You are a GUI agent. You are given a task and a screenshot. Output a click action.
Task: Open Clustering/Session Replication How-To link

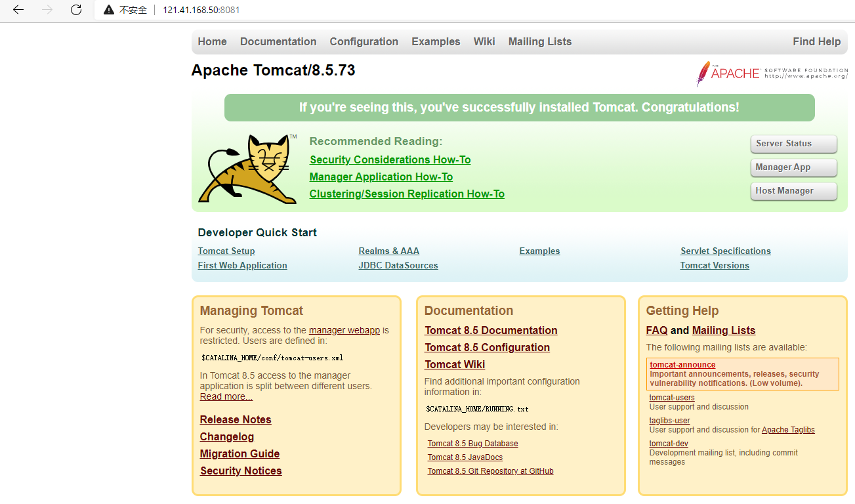[407, 194]
